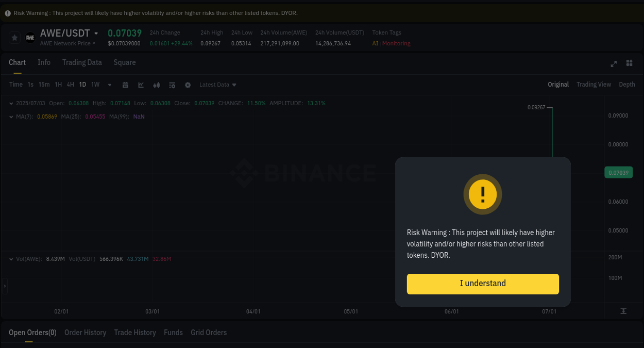Enter fullscreen via the expand arrows icon
This screenshot has width=644, height=348.
click(613, 64)
